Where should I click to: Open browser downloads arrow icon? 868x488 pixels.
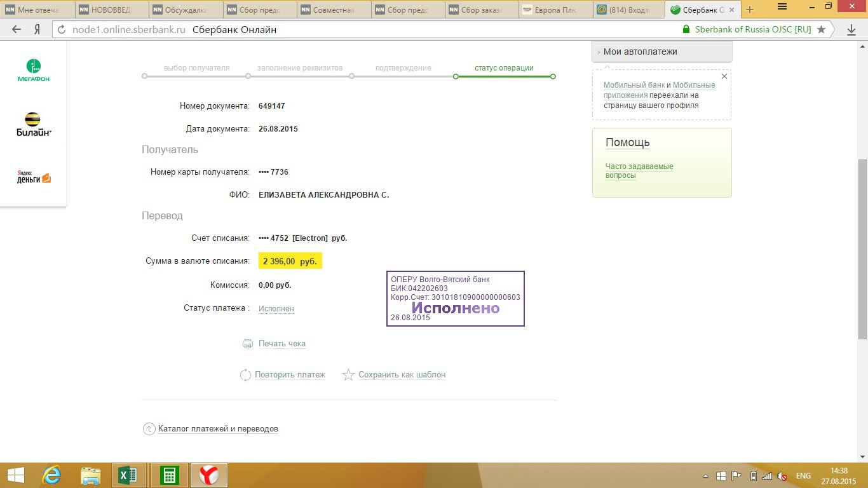click(x=851, y=30)
